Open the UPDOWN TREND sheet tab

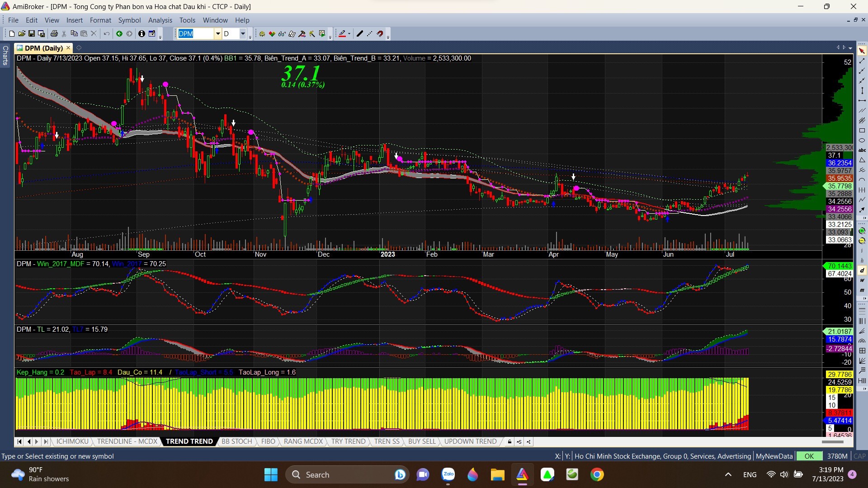point(470,441)
